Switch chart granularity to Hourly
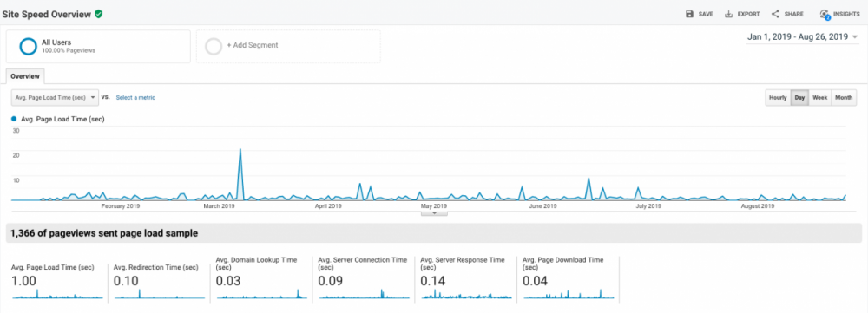This screenshot has width=868, height=313. (778, 97)
